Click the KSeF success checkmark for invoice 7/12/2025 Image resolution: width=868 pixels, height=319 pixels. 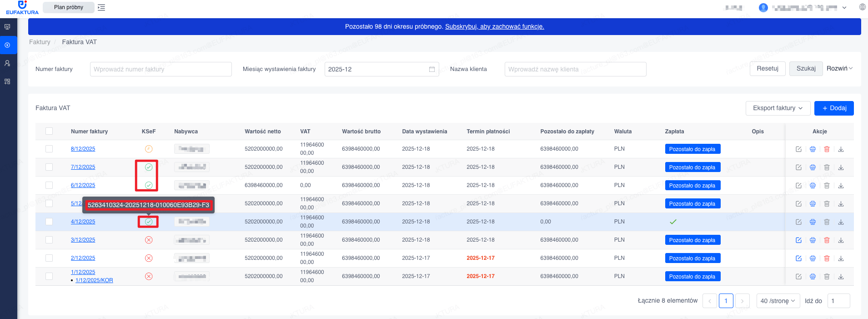tap(149, 167)
